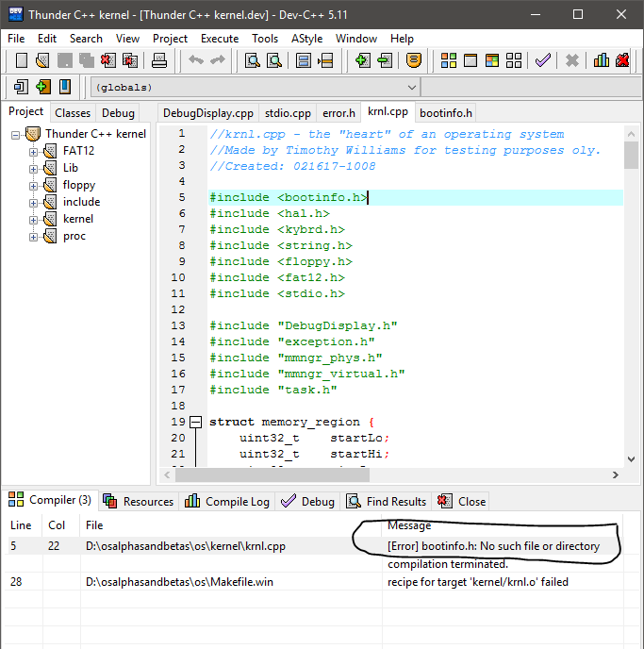Open the Compile Log bottom tab

pos(227,502)
